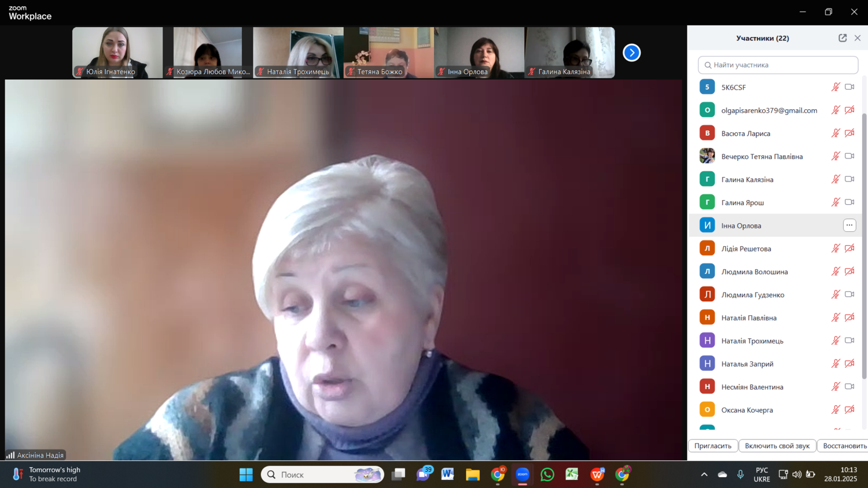Viewport: 868px width, 488px height.
Task: Click Включить свой звук button
Action: pyautogui.click(x=777, y=446)
